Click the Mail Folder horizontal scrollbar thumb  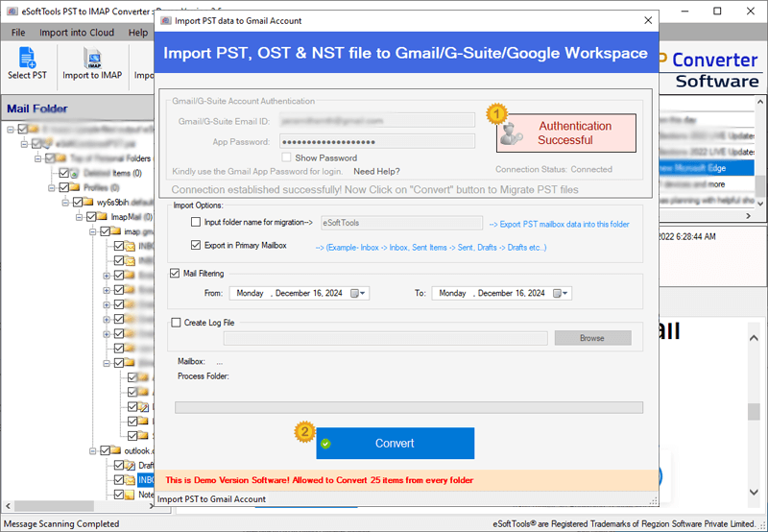tap(54, 505)
